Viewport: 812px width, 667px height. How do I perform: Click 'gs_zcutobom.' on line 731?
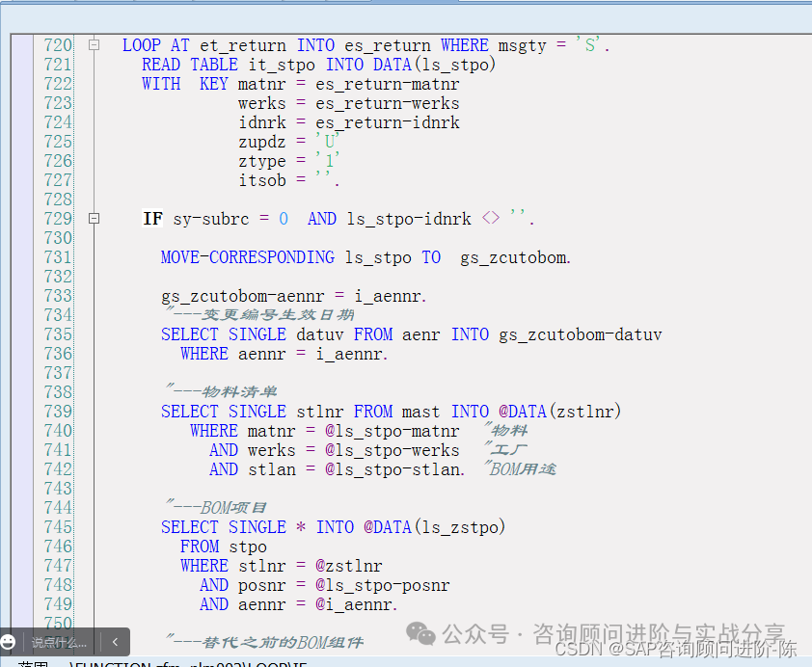pyautogui.click(x=515, y=257)
